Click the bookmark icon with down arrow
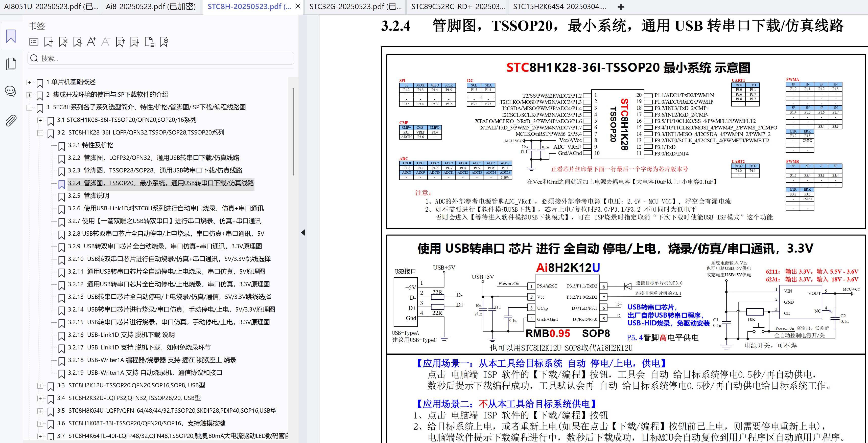 pos(135,42)
